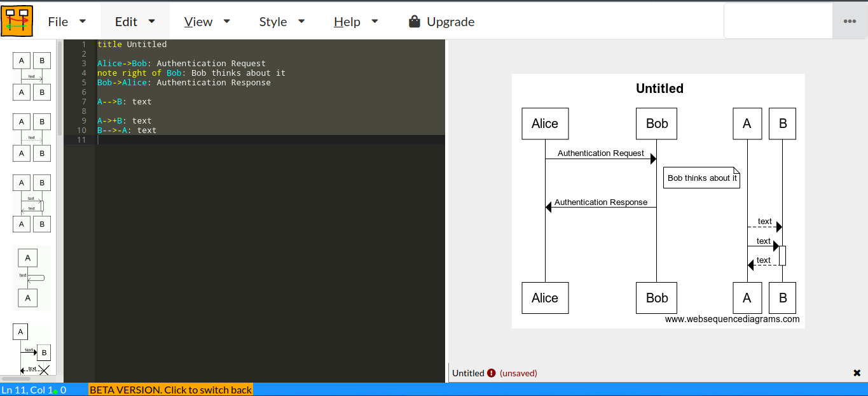Image resolution: width=868 pixels, height=396 pixels.
Task: Click the 'Authentication Response' arrow label
Action: click(x=600, y=202)
